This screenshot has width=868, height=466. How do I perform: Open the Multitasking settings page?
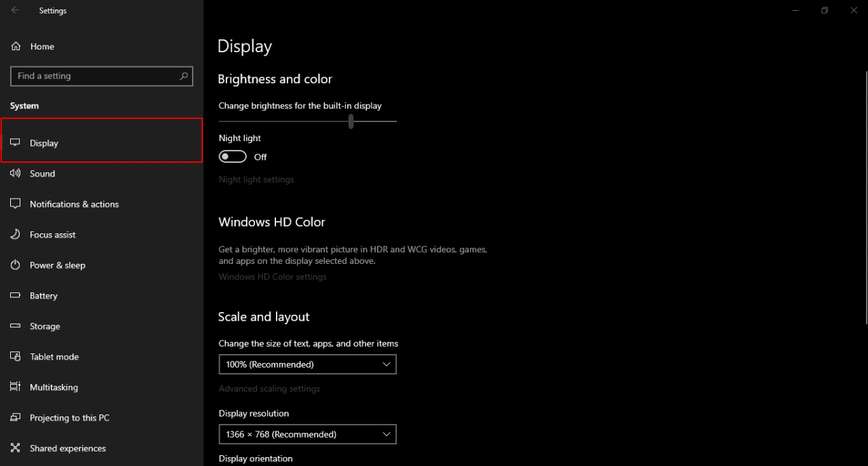pos(54,387)
